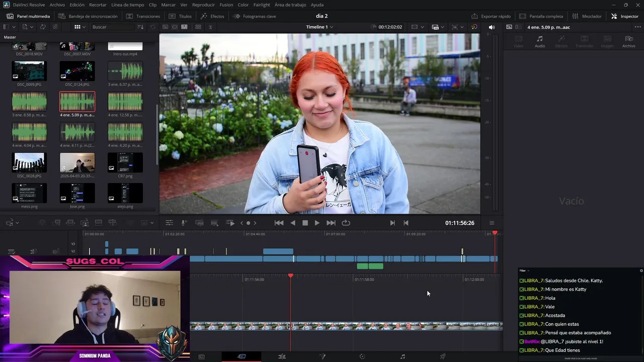Open the Edición menu
Viewport: 644px width, 362px height.
(77, 5)
